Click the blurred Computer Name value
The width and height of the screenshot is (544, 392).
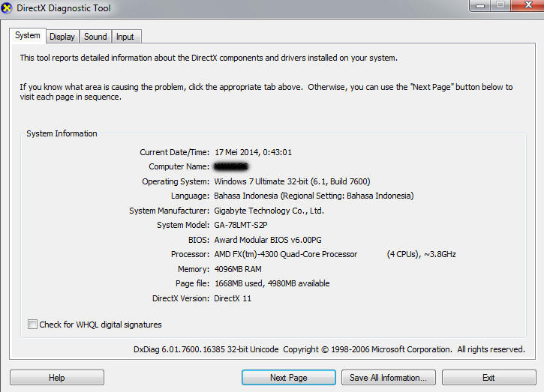click(x=231, y=166)
